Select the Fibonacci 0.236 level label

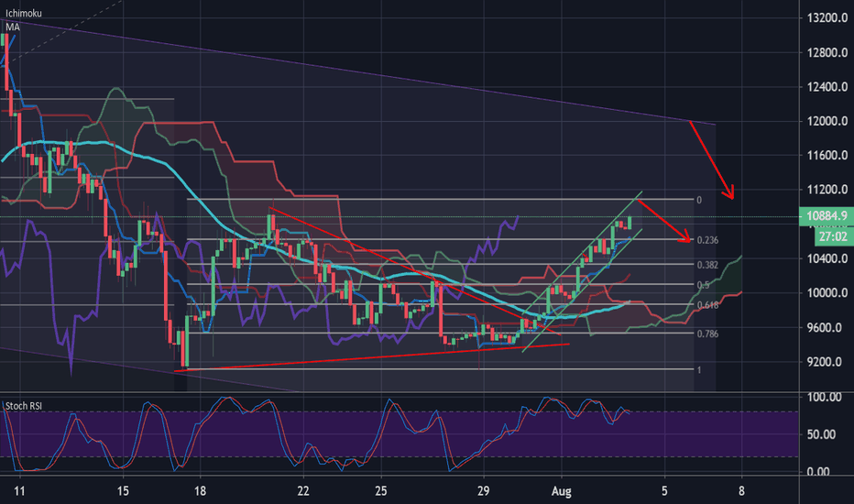tap(707, 240)
